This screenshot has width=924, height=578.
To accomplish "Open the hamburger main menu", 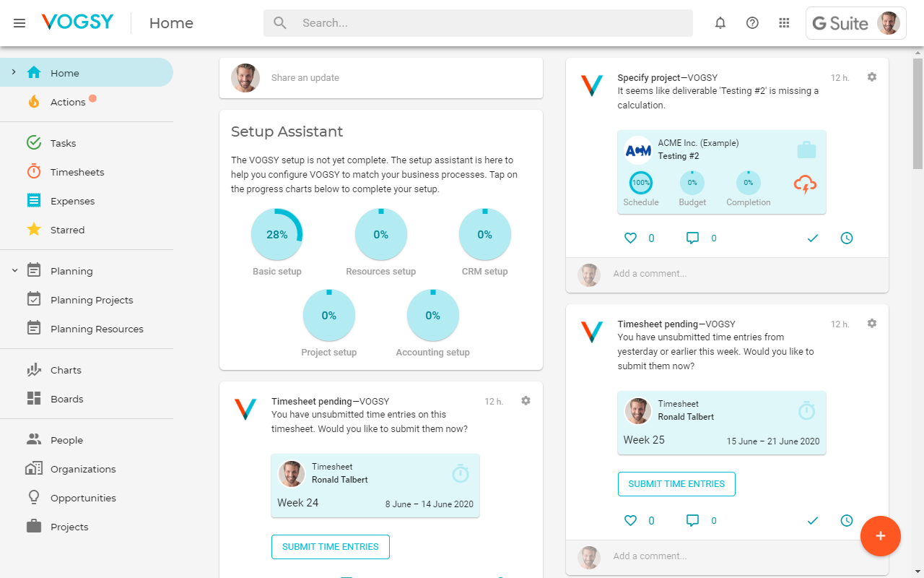I will (x=19, y=23).
